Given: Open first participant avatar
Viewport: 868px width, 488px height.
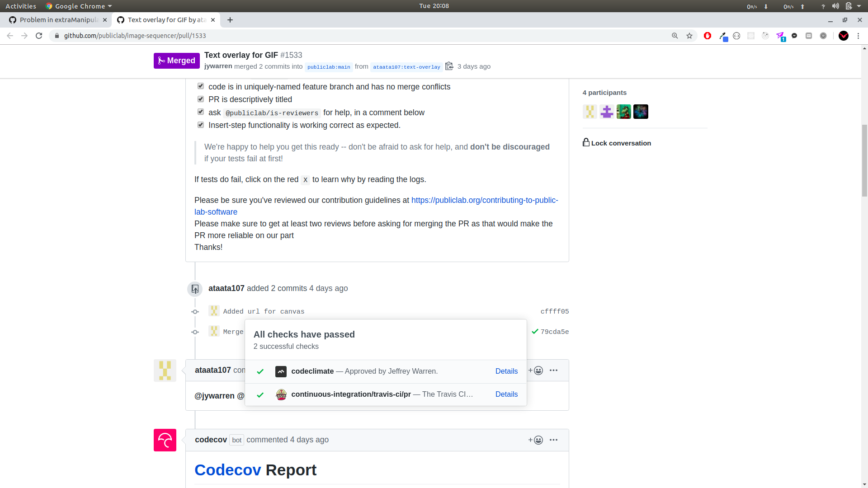Looking at the screenshot, I should click(x=590, y=112).
